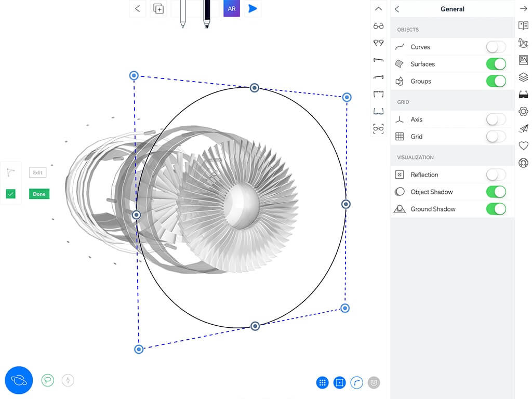Click the right midpoint handle on circle

click(x=345, y=204)
